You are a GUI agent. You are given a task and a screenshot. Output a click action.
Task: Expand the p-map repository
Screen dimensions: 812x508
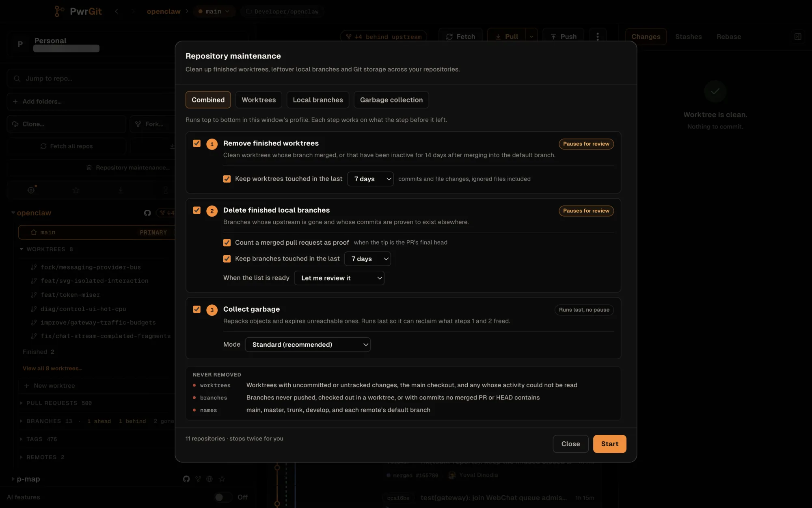coord(13,479)
